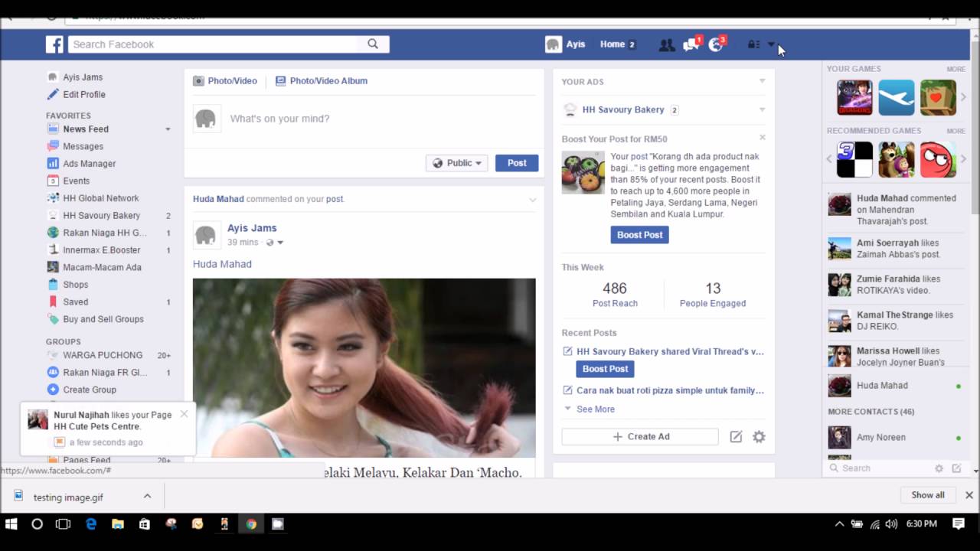Show next recommended games arrow
Screen dimensions: 980x551
(963, 159)
